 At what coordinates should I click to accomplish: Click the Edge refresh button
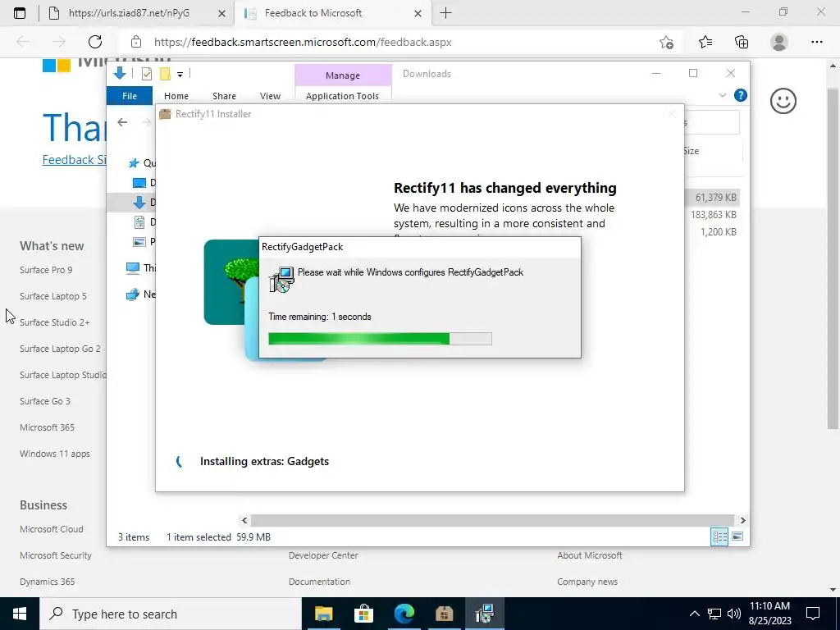tap(95, 42)
